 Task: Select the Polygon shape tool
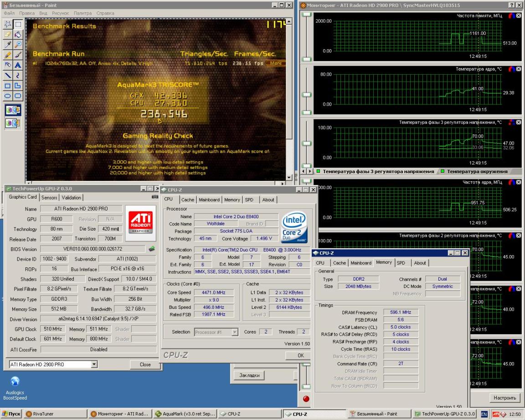[18, 86]
